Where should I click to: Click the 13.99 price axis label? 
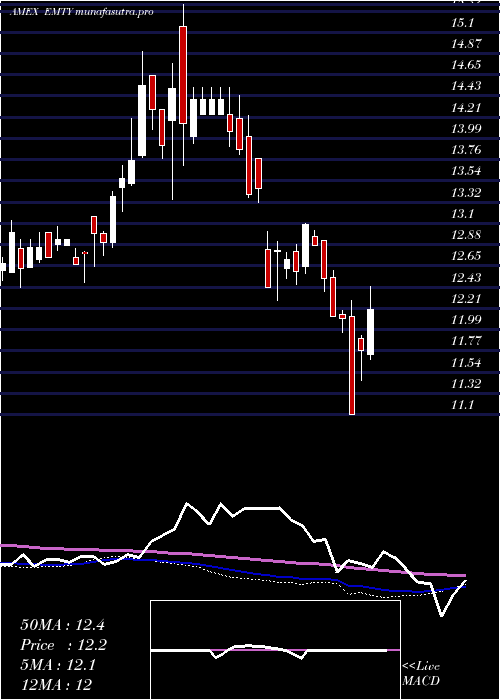point(467,128)
